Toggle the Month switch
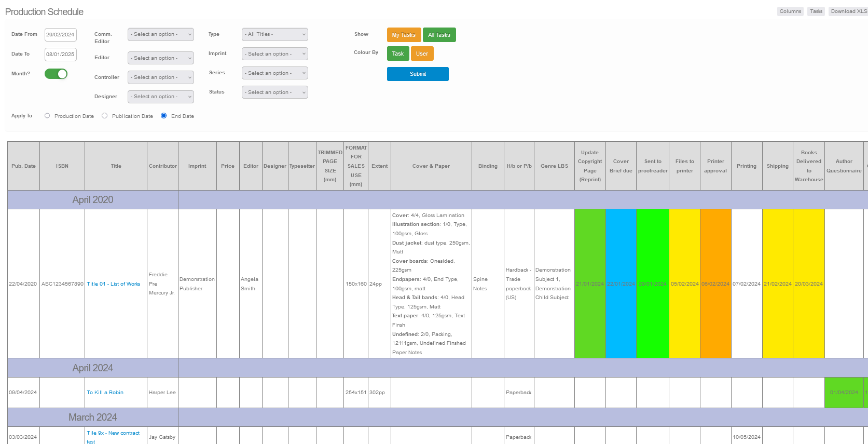868x444 pixels. pyautogui.click(x=56, y=74)
